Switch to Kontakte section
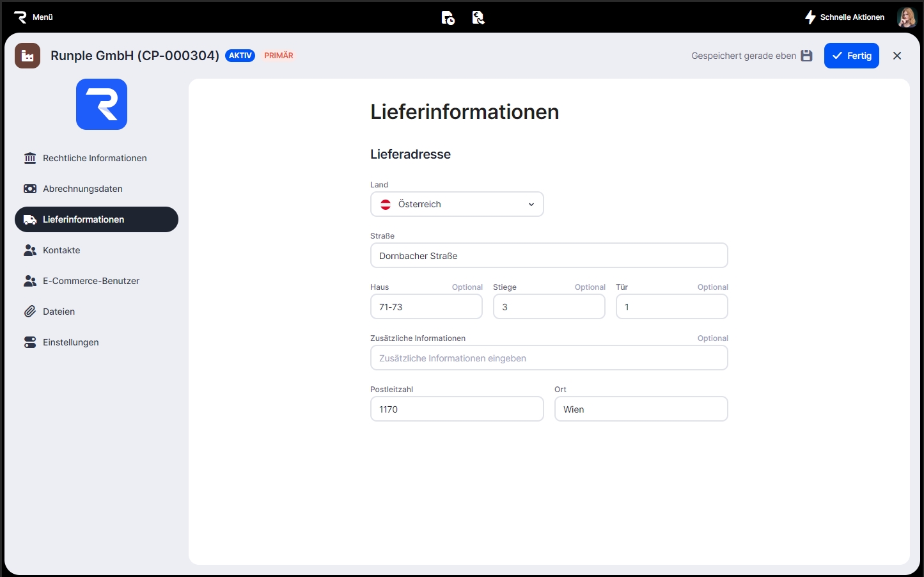 [x=61, y=250]
